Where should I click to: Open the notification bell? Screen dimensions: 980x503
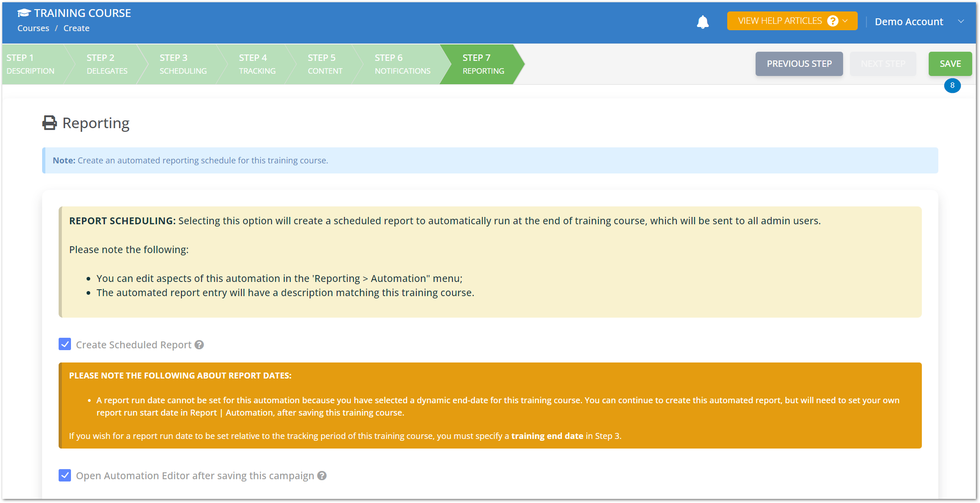pos(702,22)
